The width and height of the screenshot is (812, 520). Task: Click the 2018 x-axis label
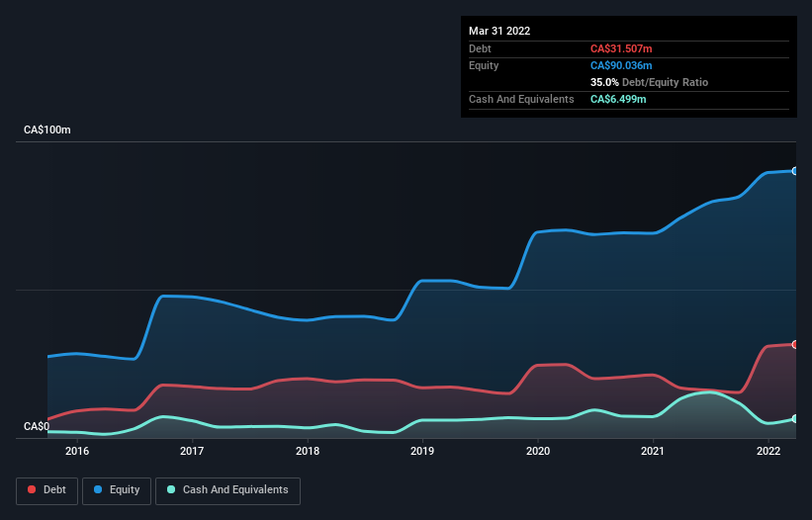pos(308,451)
